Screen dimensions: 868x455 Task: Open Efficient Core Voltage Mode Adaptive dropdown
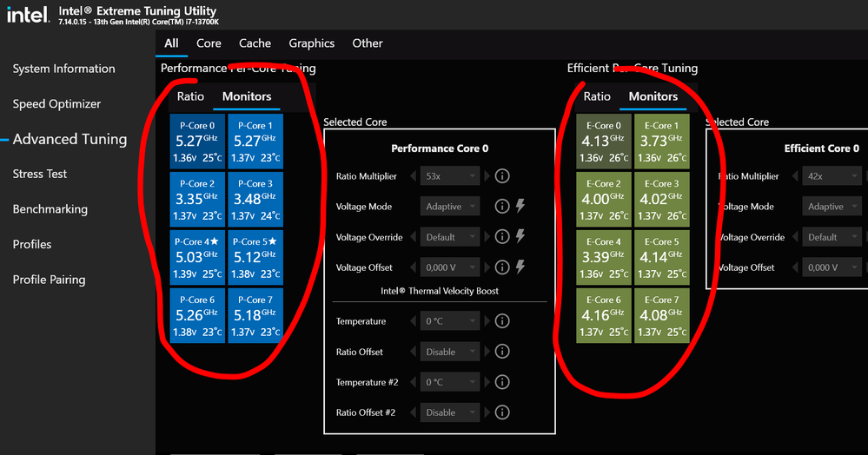(832, 207)
